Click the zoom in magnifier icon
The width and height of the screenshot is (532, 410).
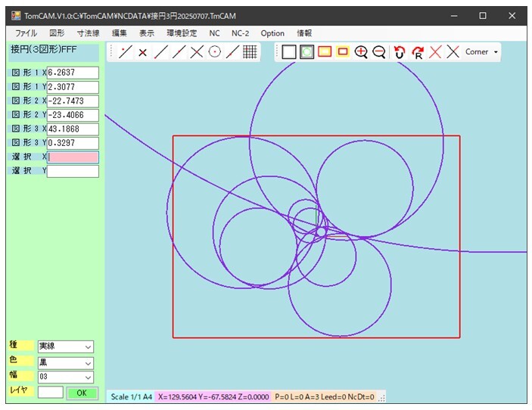(x=361, y=52)
